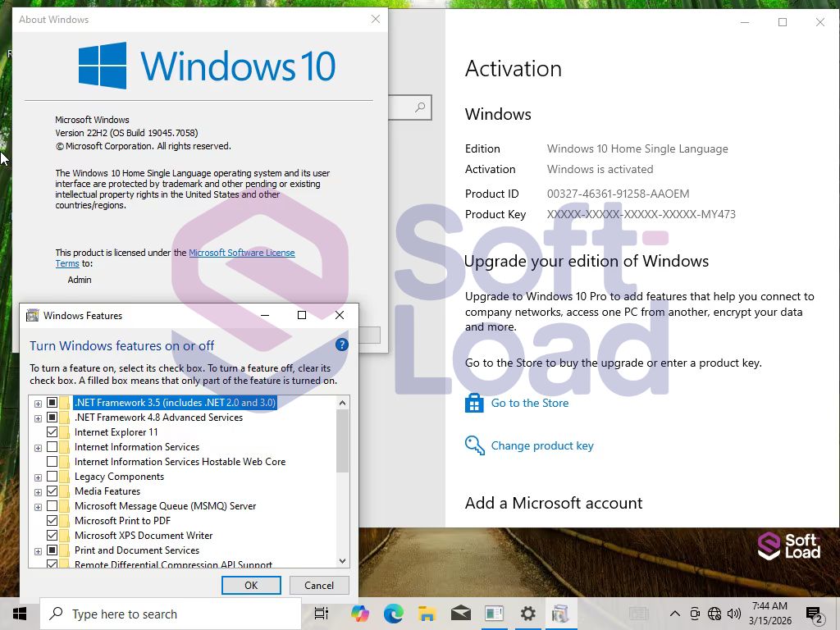Expand Print and Document Services node
Viewport: 840px width, 630px height.
(x=38, y=551)
